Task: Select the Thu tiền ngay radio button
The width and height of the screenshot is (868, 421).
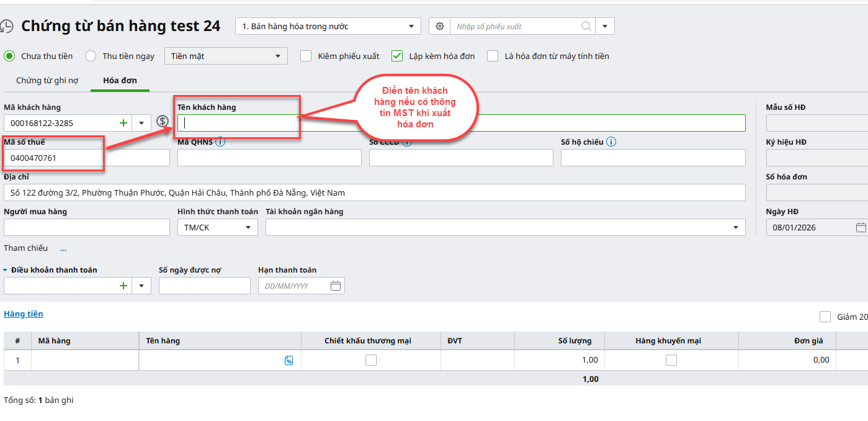Action: pos(91,56)
